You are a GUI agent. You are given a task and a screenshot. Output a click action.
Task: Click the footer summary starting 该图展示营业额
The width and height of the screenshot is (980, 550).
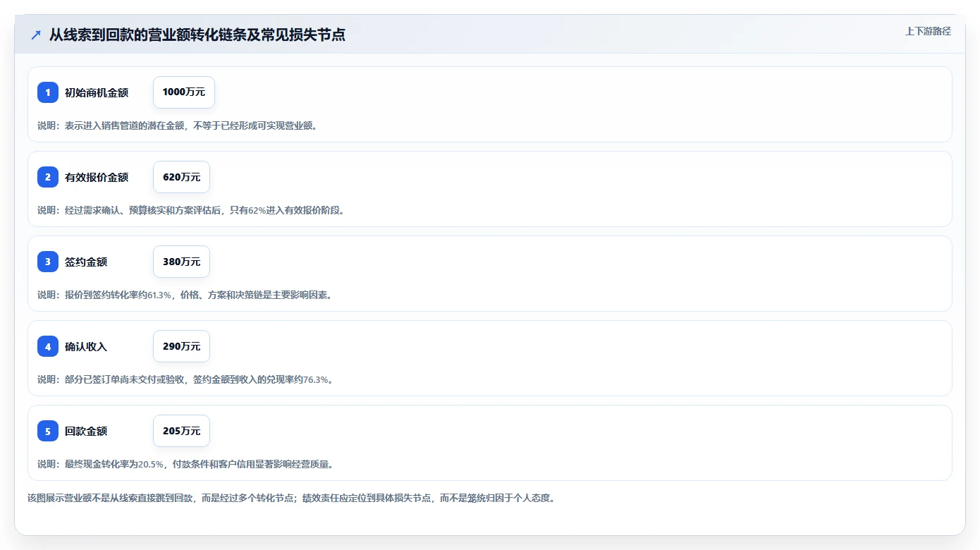click(293, 498)
